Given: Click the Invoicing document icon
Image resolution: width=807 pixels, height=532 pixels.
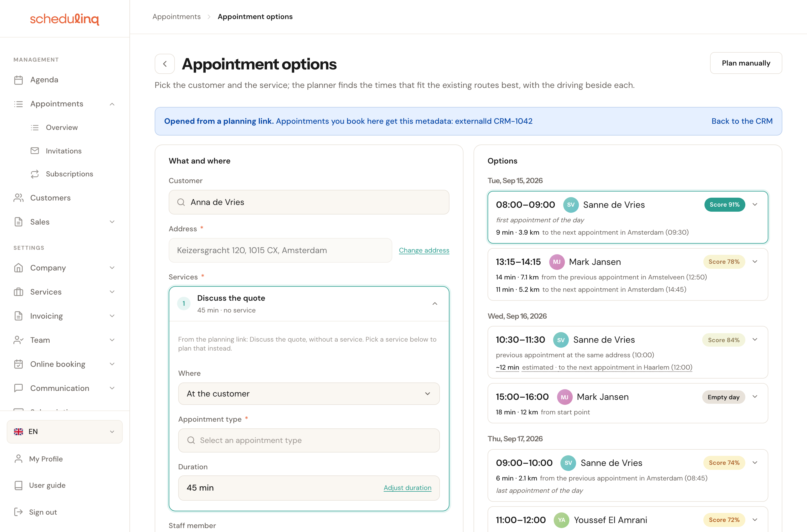Looking at the screenshot, I should coord(18,316).
